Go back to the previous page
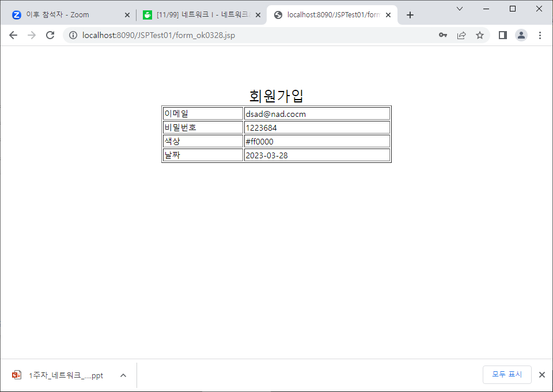 13,35
